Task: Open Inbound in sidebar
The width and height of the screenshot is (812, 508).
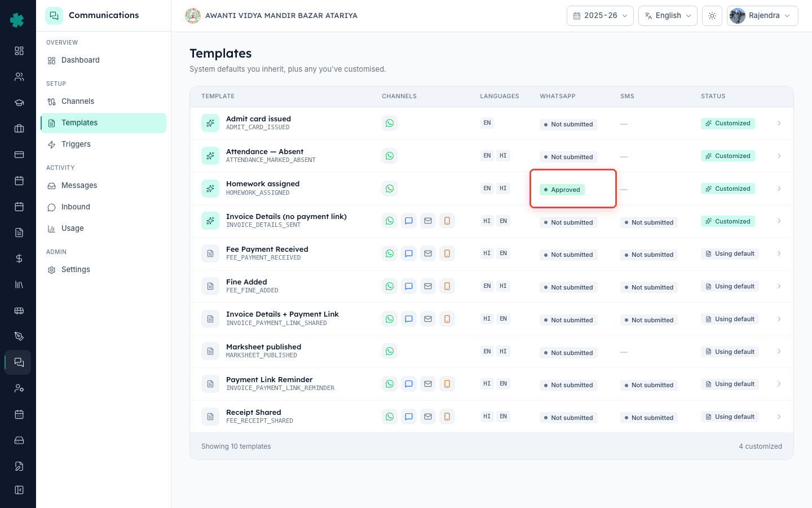Action: (103, 207)
